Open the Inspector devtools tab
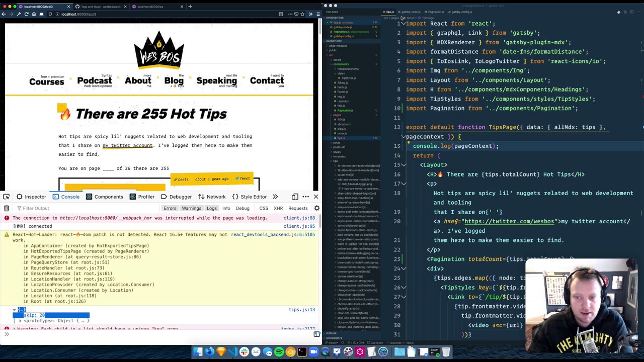Screen dimensions: 644x362 (31, 197)
